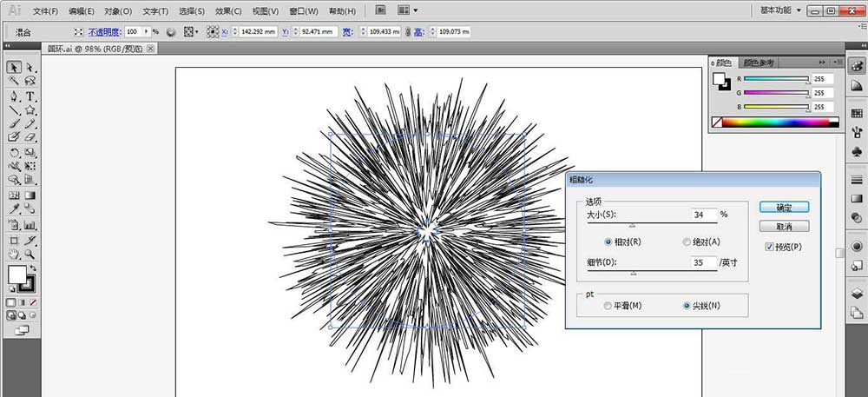The height and width of the screenshot is (397, 868).
Task: Open the Arrange Documents dropdown in menu bar
Action: click(408, 10)
